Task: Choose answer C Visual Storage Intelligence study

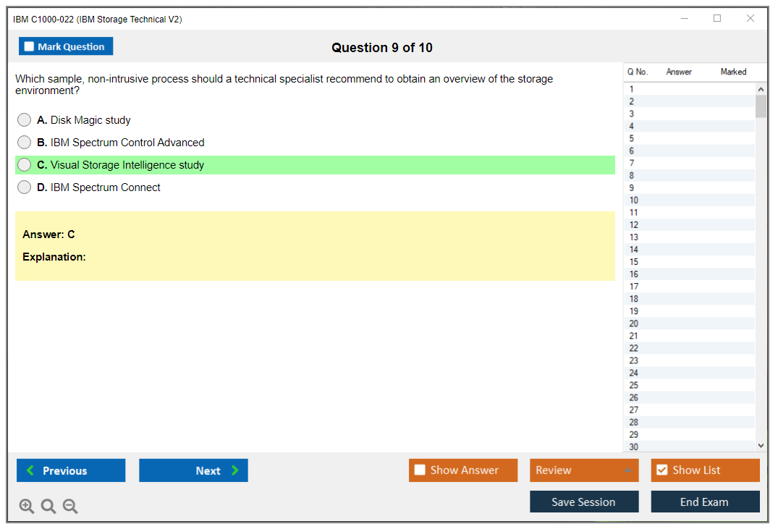Action: [x=25, y=165]
